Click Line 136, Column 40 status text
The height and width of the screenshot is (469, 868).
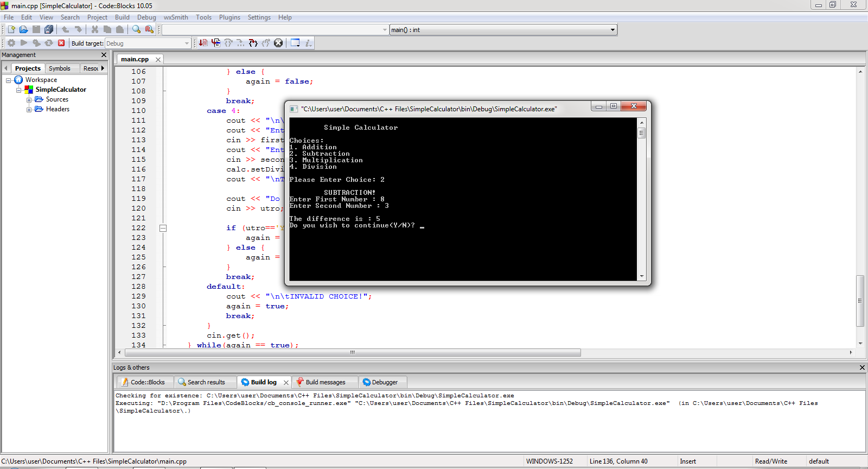coord(618,461)
